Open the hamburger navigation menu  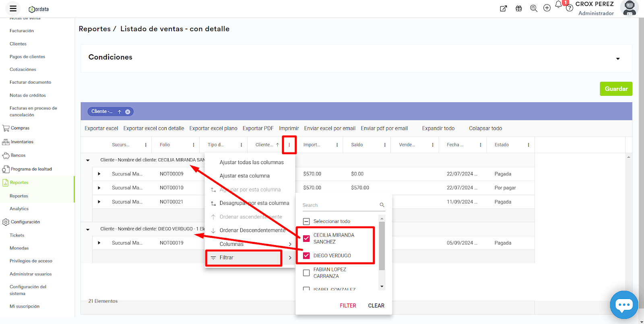(x=13, y=8)
